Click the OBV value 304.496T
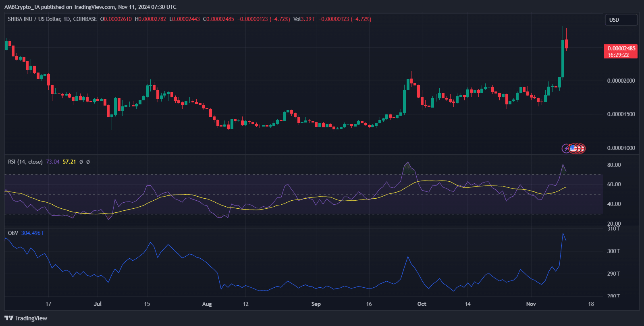644x326 pixels. pos(33,233)
